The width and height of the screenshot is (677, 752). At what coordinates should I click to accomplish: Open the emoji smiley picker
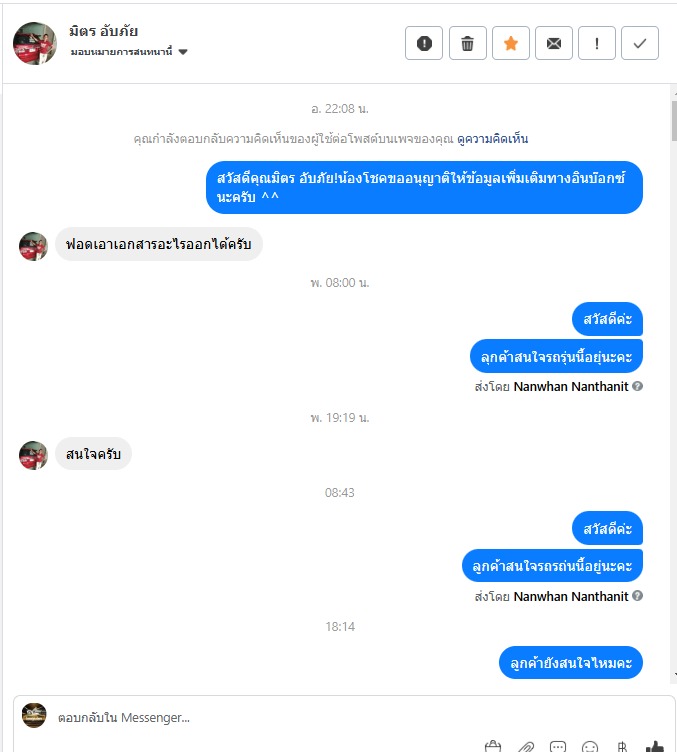pos(590,746)
